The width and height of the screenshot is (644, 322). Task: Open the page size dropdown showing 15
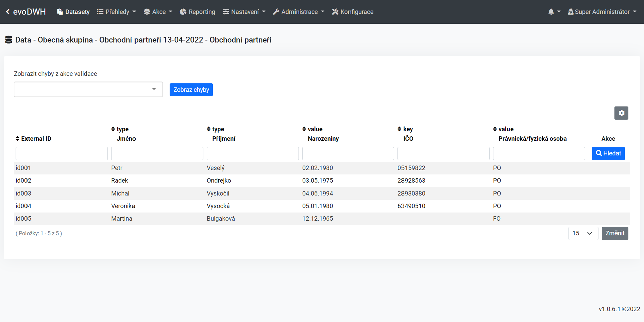(583, 233)
